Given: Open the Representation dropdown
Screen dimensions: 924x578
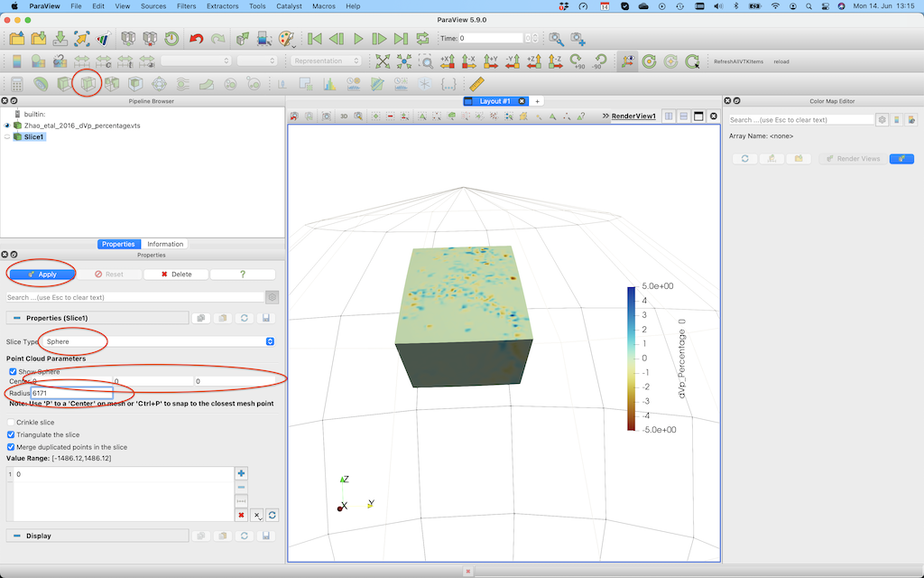Looking at the screenshot, I should [x=326, y=61].
